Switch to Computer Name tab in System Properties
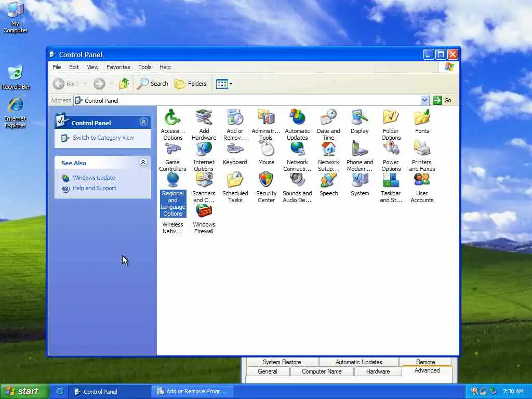Viewport: 532px width, 399px height. 322,371
